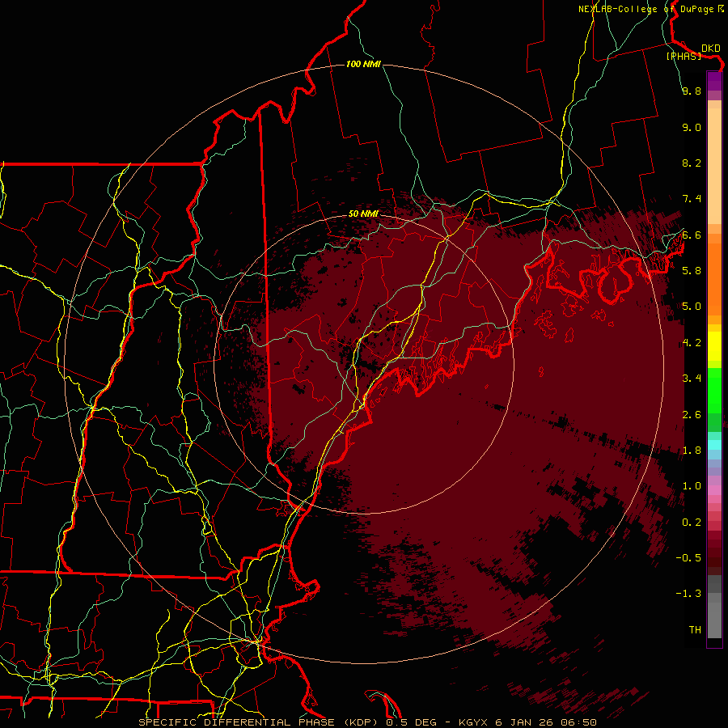Select the -0.5 scale value

[x=688, y=557]
